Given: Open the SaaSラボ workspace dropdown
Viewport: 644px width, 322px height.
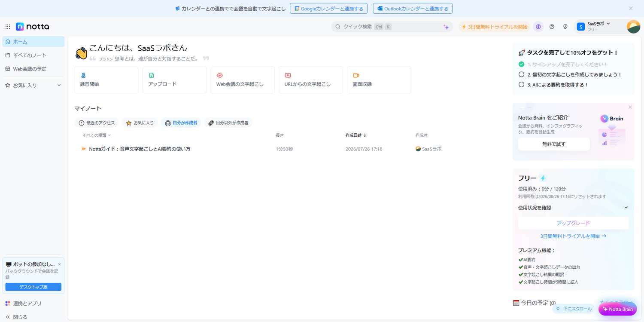Looking at the screenshot, I should pyautogui.click(x=599, y=27).
